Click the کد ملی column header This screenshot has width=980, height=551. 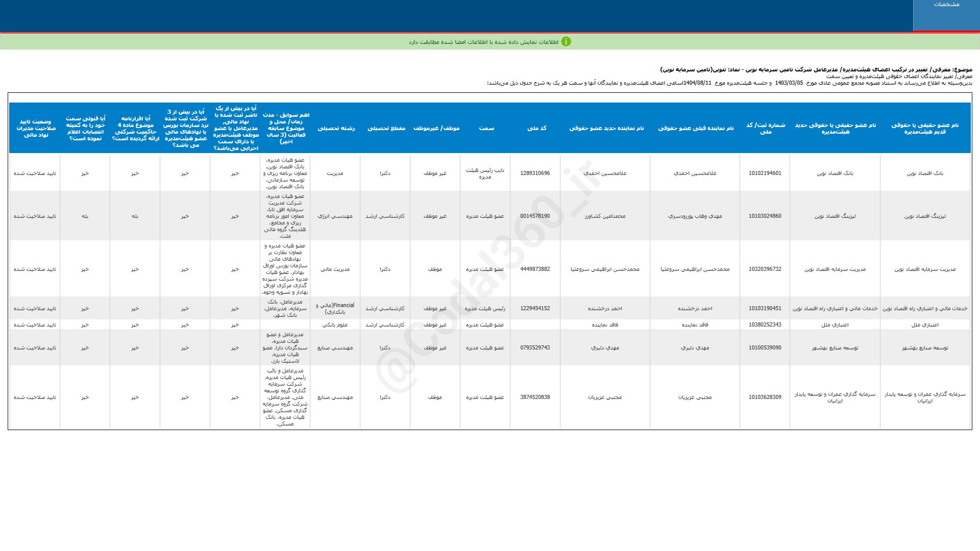point(536,128)
